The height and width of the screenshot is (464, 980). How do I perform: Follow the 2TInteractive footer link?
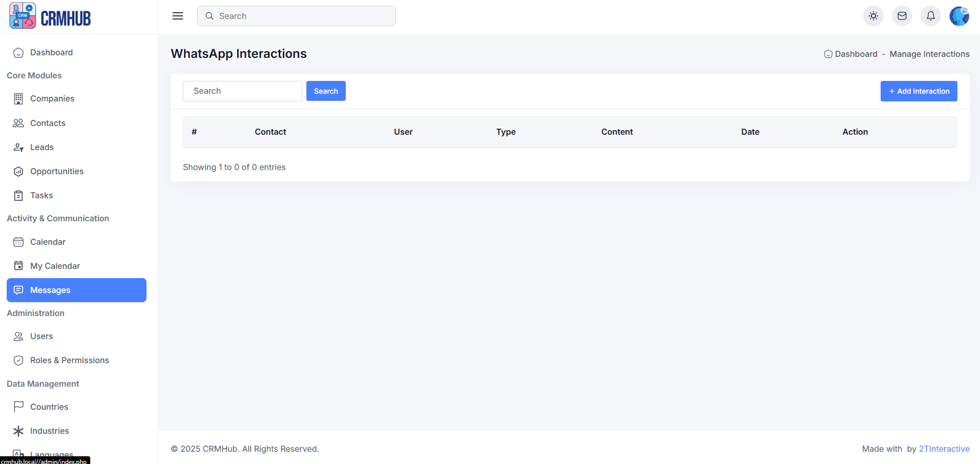click(x=944, y=449)
